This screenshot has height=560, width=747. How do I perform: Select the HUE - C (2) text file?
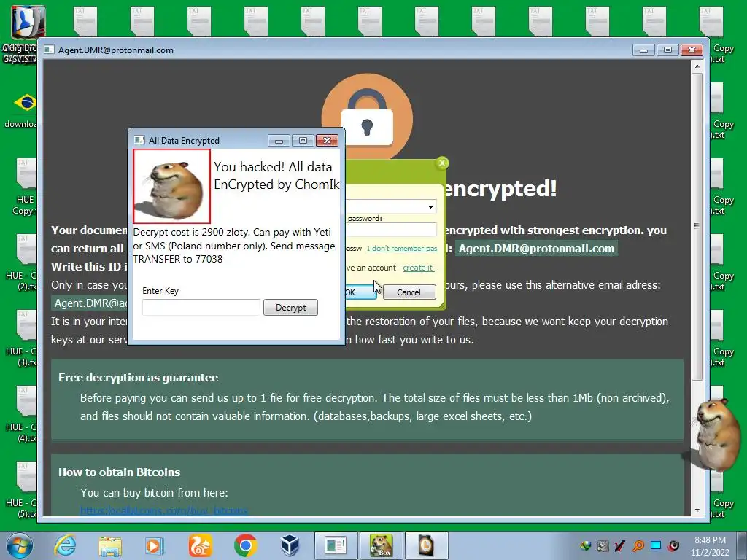pyautogui.click(x=21, y=262)
